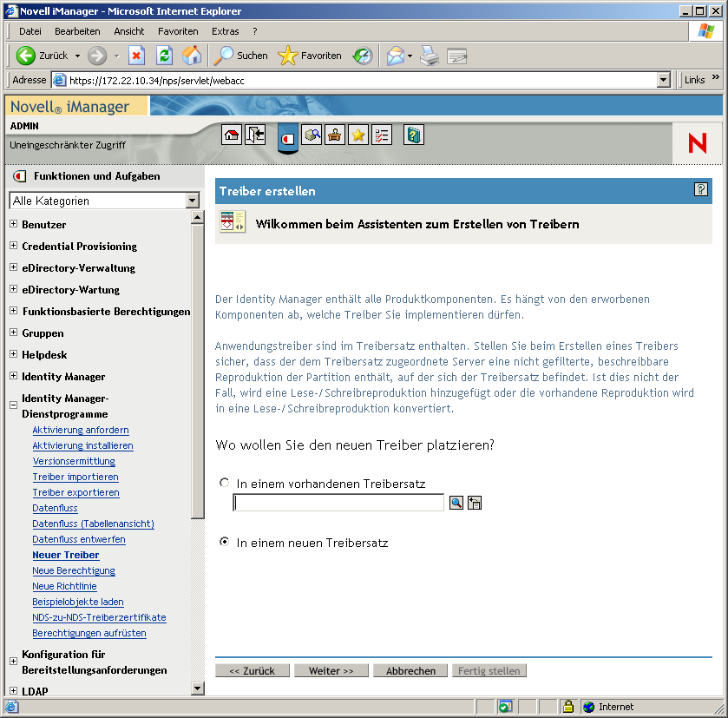Open Favorites via the star icon
Image resolution: width=728 pixels, height=718 pixels.
(x=357, y=135)
